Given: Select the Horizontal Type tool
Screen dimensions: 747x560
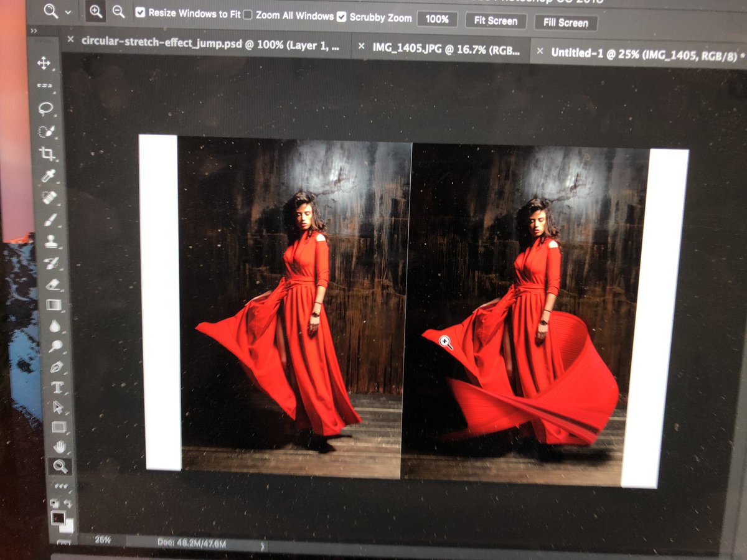Looking at the screenshot, I should (57, 387).
